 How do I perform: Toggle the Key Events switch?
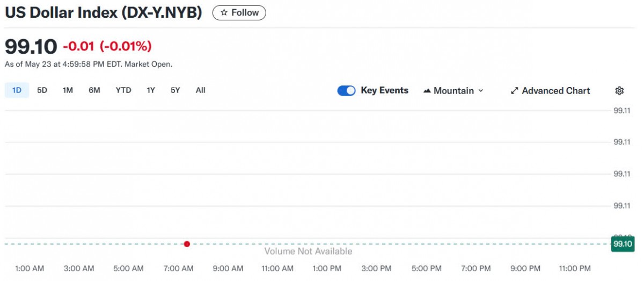[x=346, y=91]
